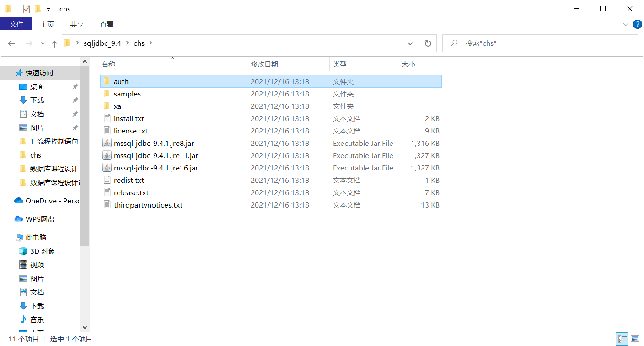Open the Help question mark icon
644x346 pixels.
point(637,24)
